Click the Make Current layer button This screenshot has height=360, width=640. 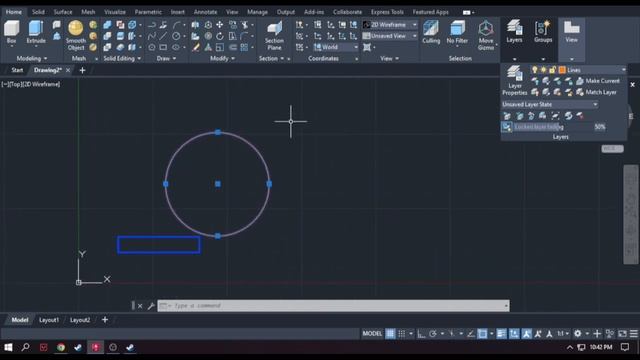598,81
